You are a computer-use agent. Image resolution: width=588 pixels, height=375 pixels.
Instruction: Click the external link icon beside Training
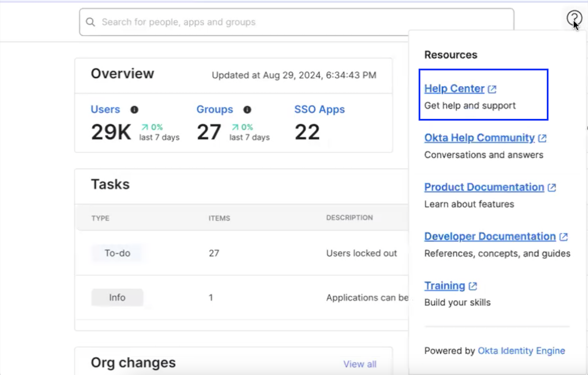click(x=472, y=286)
